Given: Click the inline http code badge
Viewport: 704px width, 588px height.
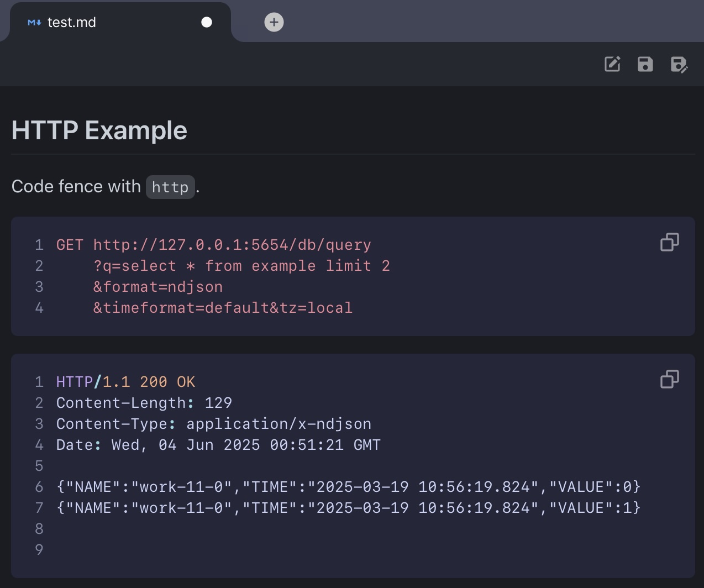Looking at the screenshot, I should (170, 187).
